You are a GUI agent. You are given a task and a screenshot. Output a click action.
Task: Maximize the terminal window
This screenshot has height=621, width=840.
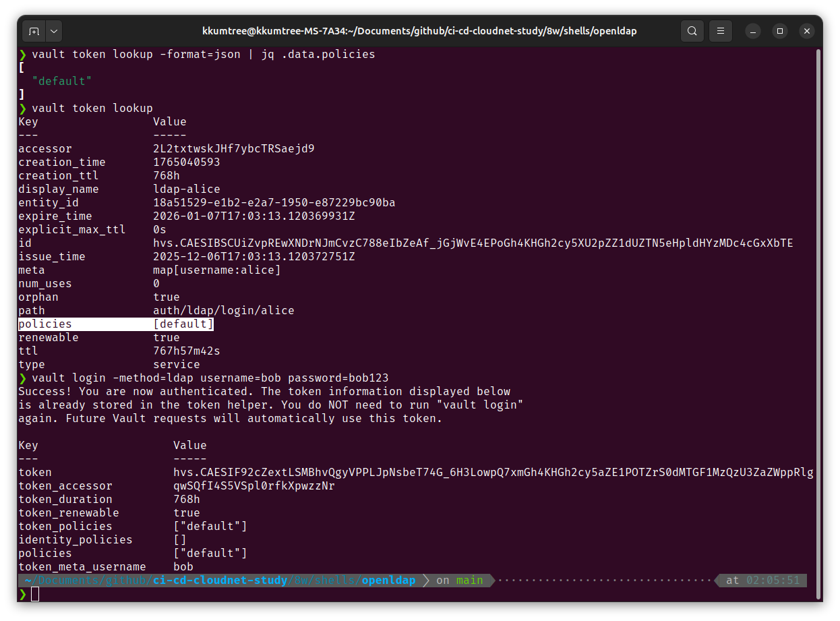click(x=780, y=31)
